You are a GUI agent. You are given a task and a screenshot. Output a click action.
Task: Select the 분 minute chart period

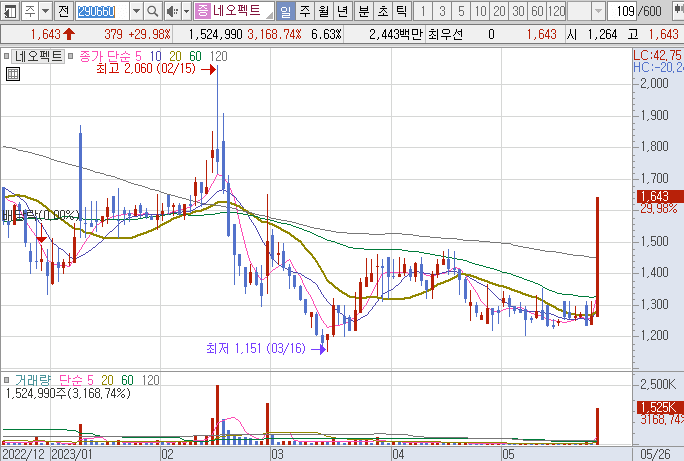click(363, 11)
